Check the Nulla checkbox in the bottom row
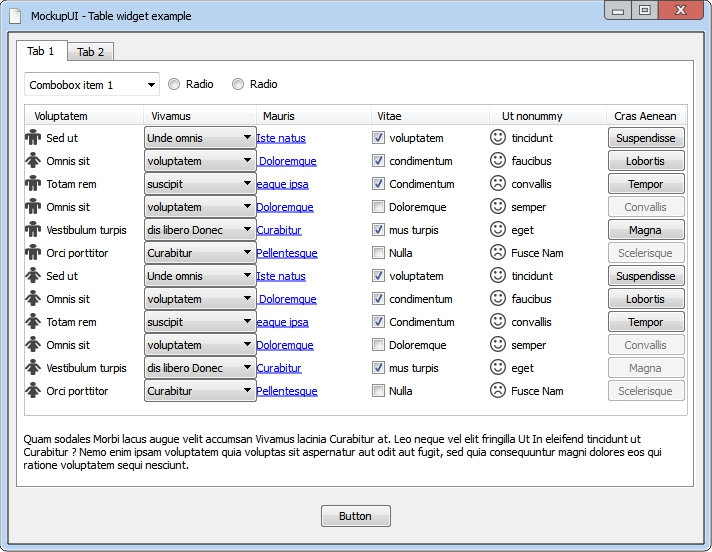This screenshot has width=712, height=552. click(x=378, y=391)
